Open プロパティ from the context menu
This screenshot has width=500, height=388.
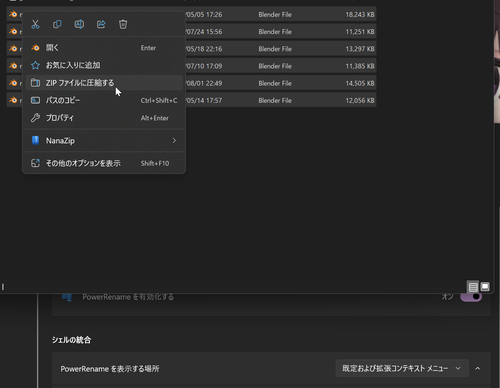[x=104, y=118]
